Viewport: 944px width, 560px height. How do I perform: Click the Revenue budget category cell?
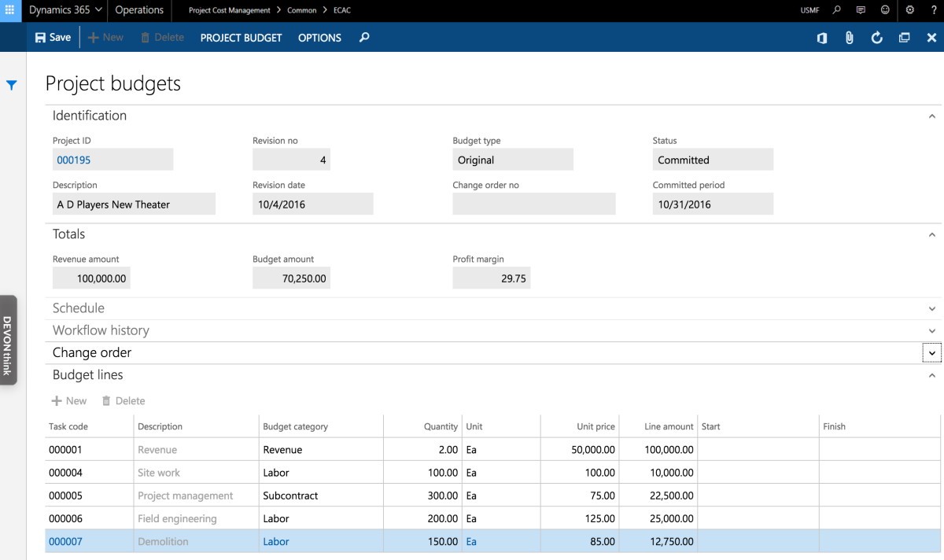pyautogui.click(x=321, y=450)
